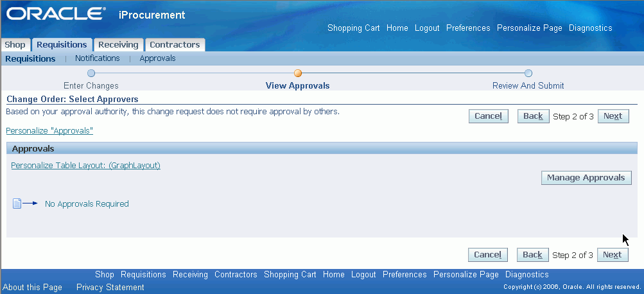Click the Manage Approvals button
The width and height of the screenshot is (644, 294).
click(586, 178)
